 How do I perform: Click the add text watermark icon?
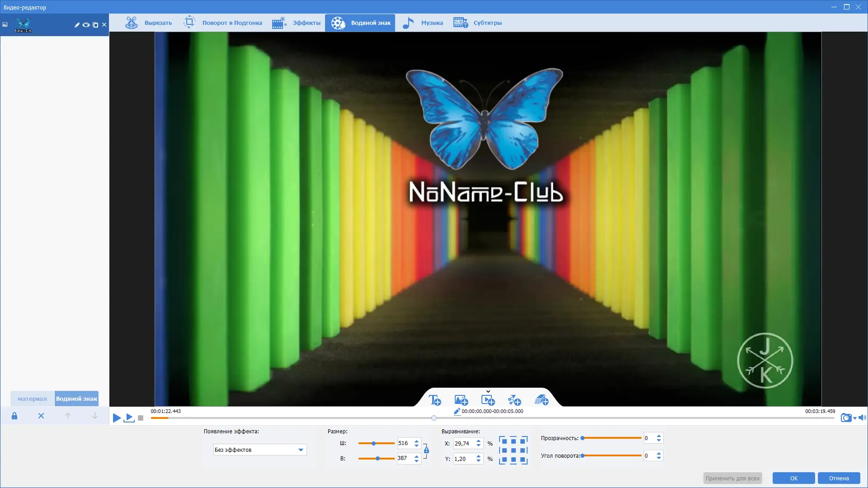[434, 400]
